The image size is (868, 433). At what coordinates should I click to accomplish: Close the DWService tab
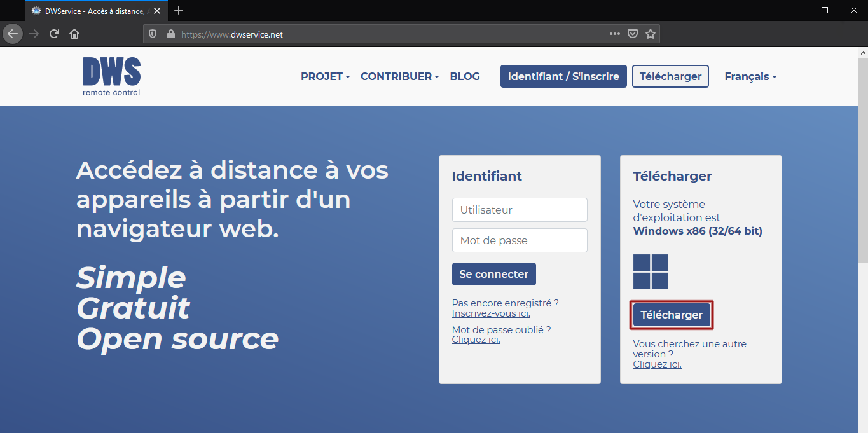tap(157, 11)
